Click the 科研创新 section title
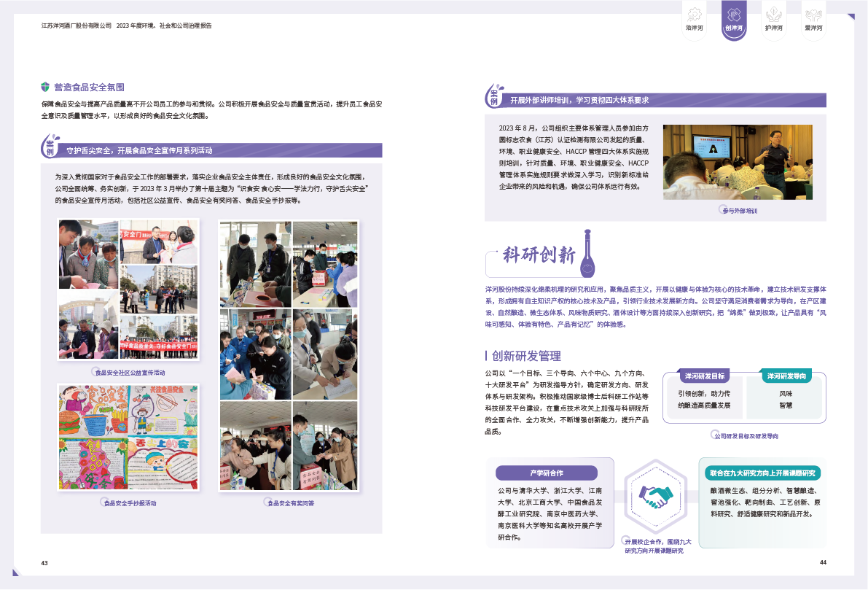Viewport: 868px width, 590px height. [538, 256]
